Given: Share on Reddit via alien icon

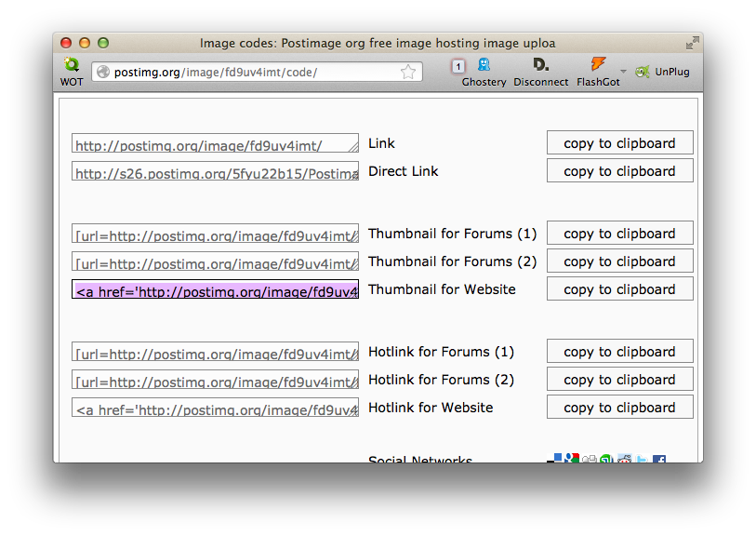Looking at the screenshot, I should (x=624, y=459).
